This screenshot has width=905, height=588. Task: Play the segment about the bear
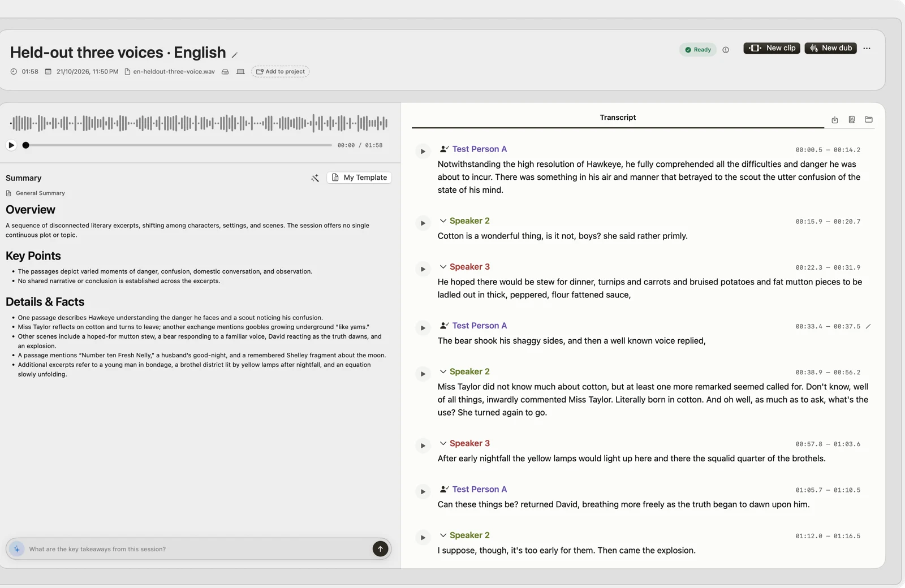click(x=423, y=328)
